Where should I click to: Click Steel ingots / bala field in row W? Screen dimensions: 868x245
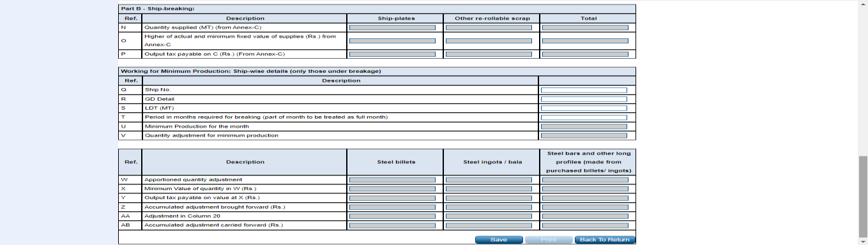[489, 180]
